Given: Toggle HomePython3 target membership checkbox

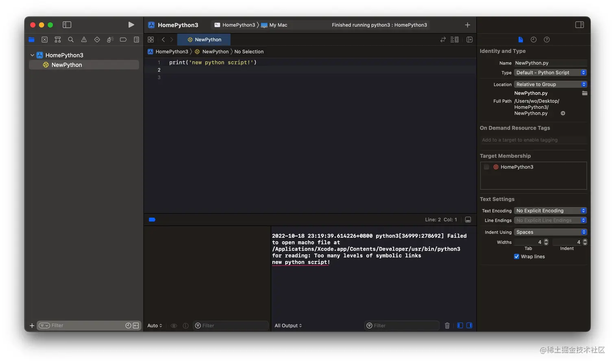Looking at the screenshot, I should pos(486,167).
